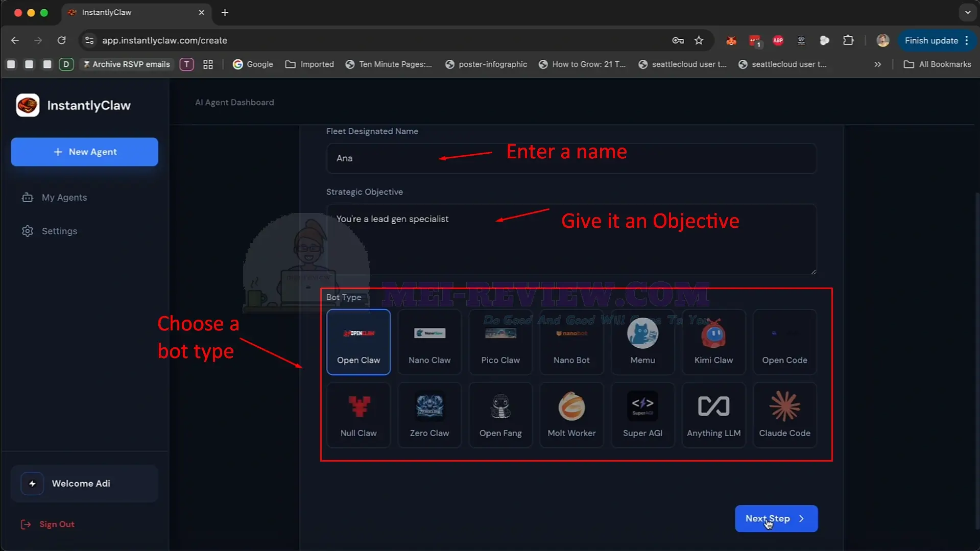Select the Open Fang bot
The width and height of the screenshot is (980, 551).
tap(500, 415)
